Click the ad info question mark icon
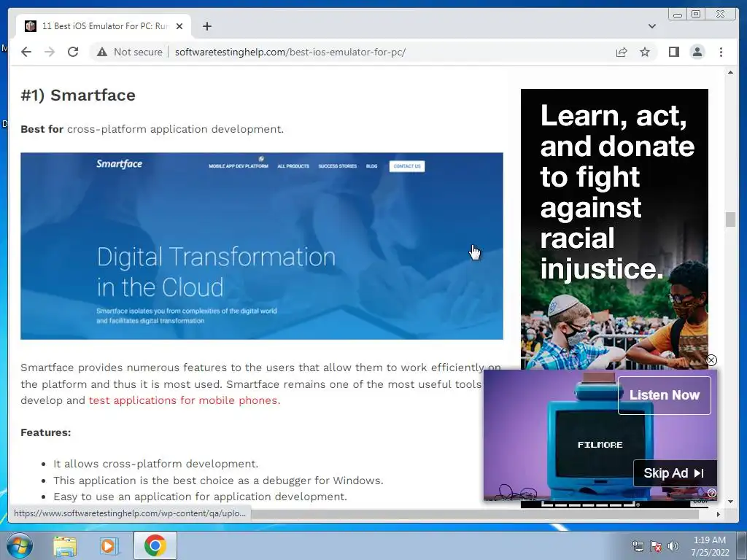This screenshot has height=560, width=747. click(711, 493)
